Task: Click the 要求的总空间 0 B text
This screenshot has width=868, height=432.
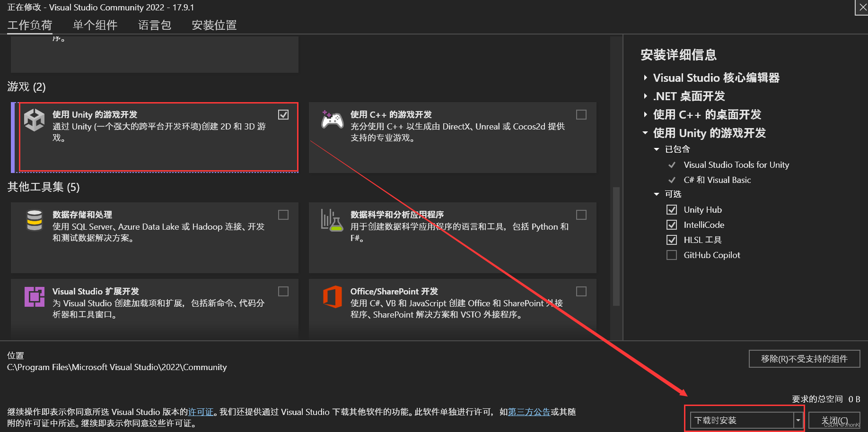Action: pos(826,399)
